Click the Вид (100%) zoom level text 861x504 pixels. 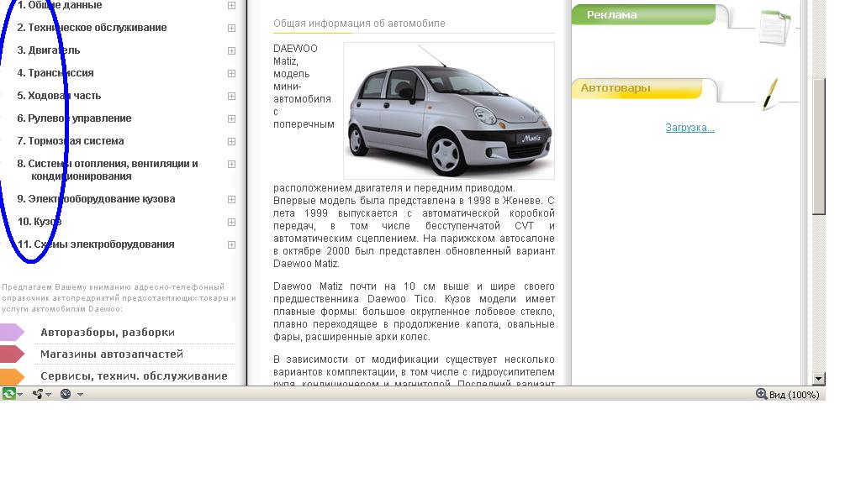794,395
